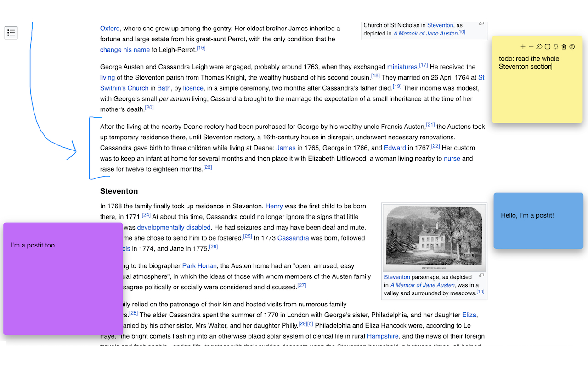Click the square icon on the yellow note
This screenshot has height=368, width=588.
tap(548, 46)
